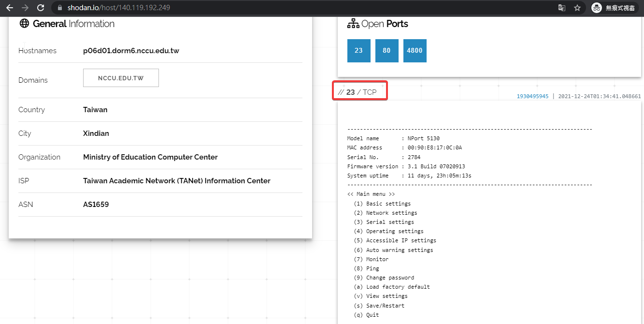Click the ISP value TANet Information Center
The image size is (644, 324).
[177, 181]
